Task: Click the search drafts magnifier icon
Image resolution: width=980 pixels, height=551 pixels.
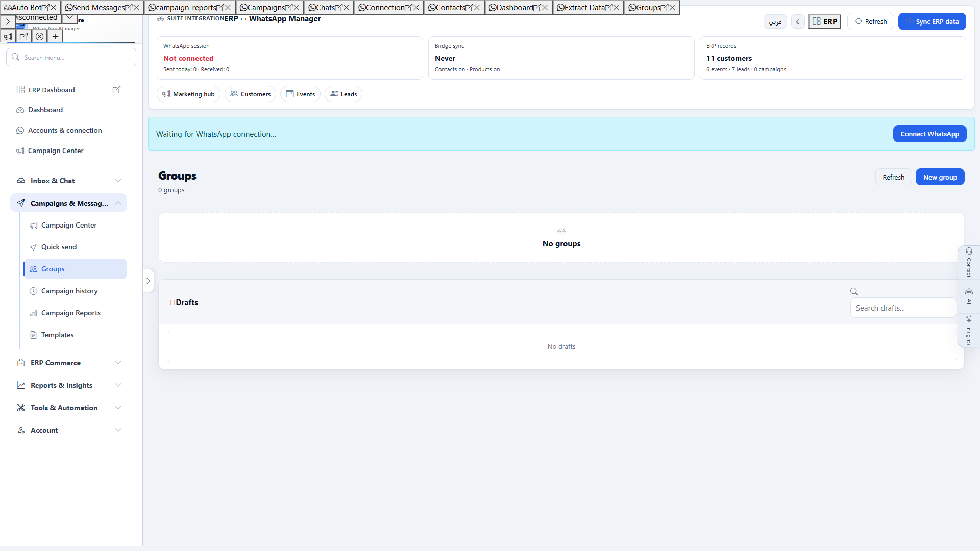Action: (x=854, y=291)
